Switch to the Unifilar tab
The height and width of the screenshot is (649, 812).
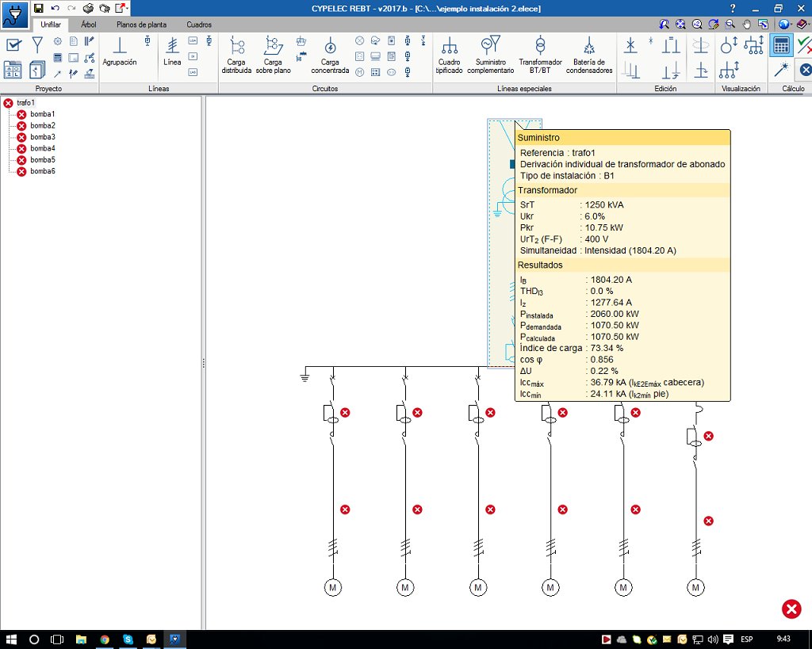click(51, 25)
